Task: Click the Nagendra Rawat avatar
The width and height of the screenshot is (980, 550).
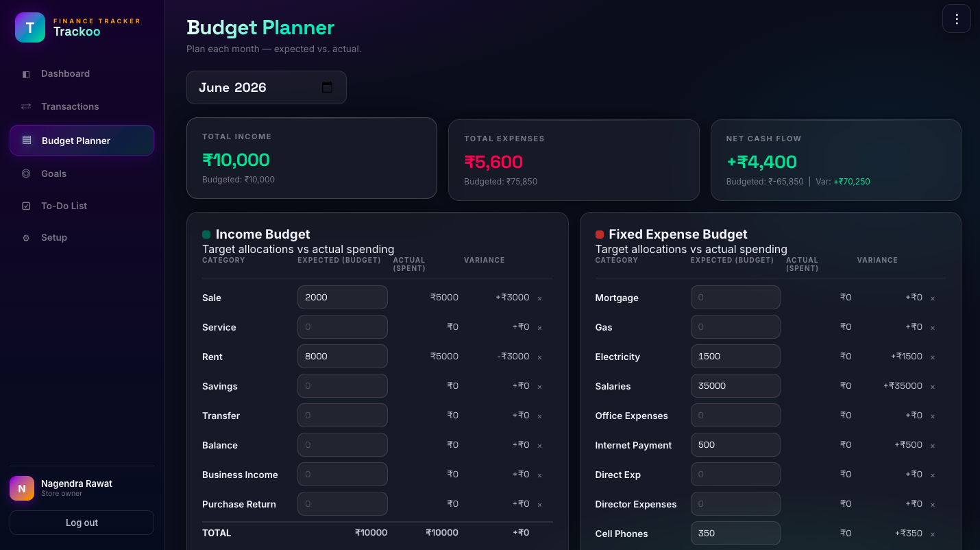Action: 22,488
